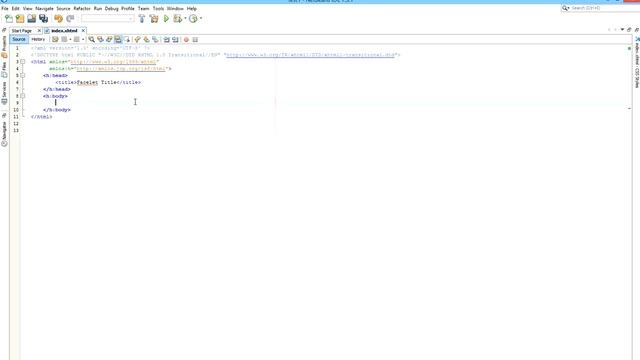Image resolution: width=640 pixels, height=360 pixels.
Task: Toggle Rectangular Selection mode
Action: click(x=127, y=40)
